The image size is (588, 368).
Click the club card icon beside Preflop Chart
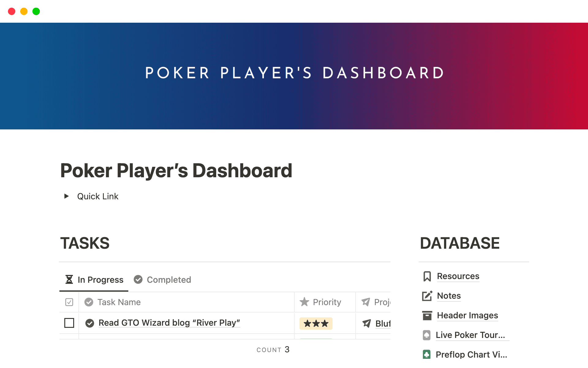(x=427, y=355)
